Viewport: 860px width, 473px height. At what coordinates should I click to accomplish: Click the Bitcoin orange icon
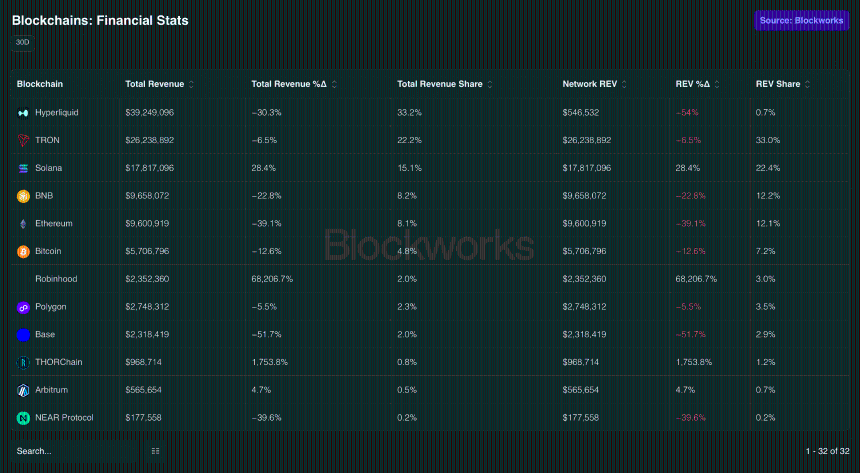click(23, 251)
